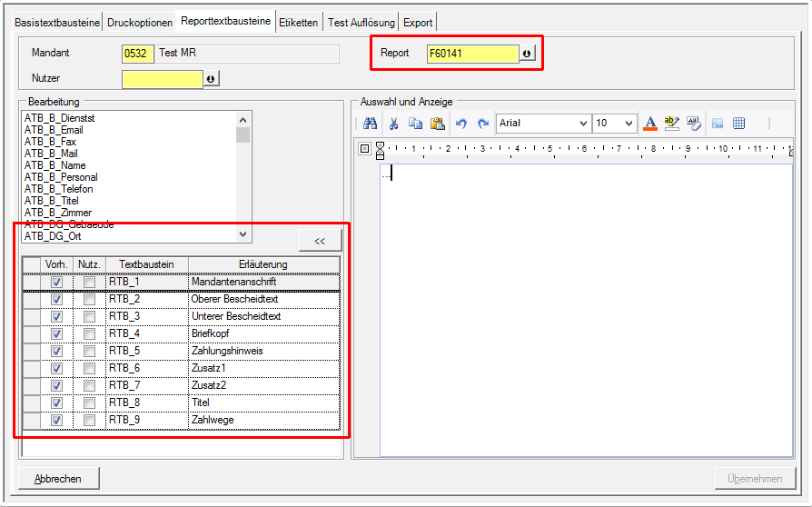Pick the font color red A icon
Image resolution: width=812 pixels, height=507 pixels.
pyautogui.click(x=649, y=124)
